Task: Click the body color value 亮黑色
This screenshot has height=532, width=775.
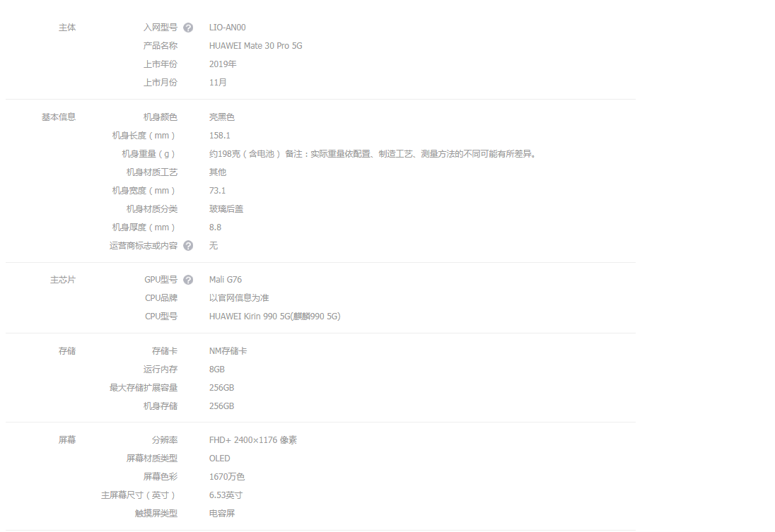Action: [222, 117]
